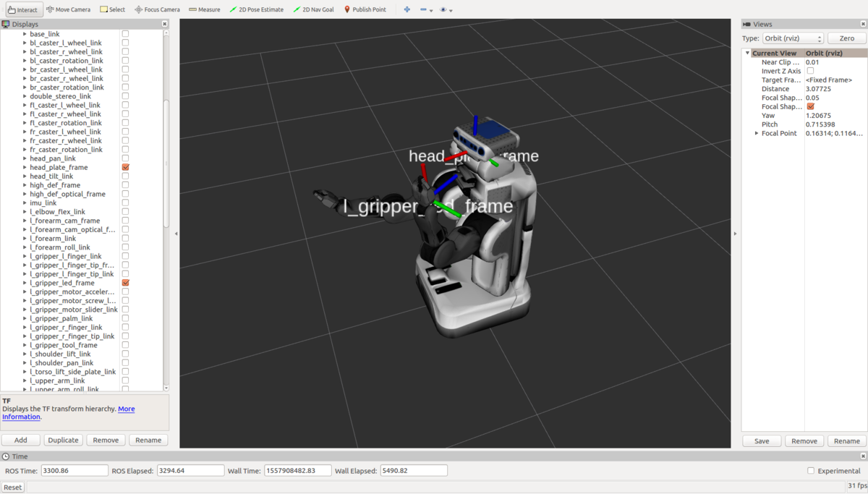
Task: Click the ROS Elapsed field
Action: pos(190,471)
